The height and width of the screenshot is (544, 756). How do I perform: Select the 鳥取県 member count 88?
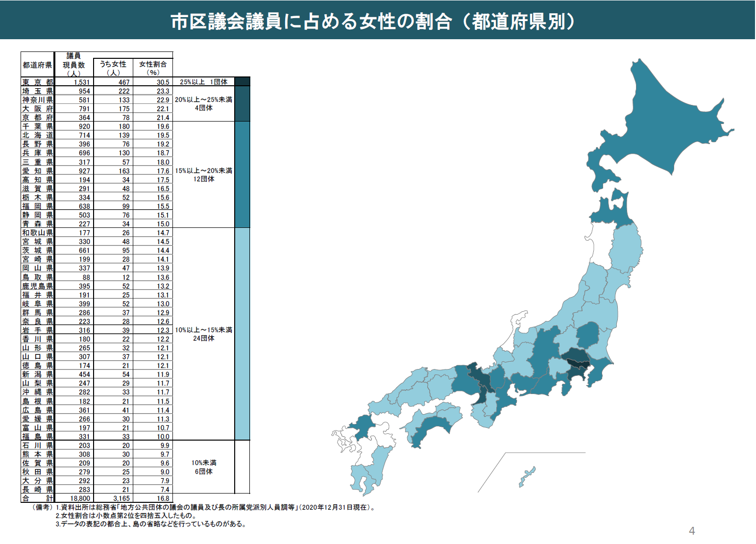tap(86, 277)
